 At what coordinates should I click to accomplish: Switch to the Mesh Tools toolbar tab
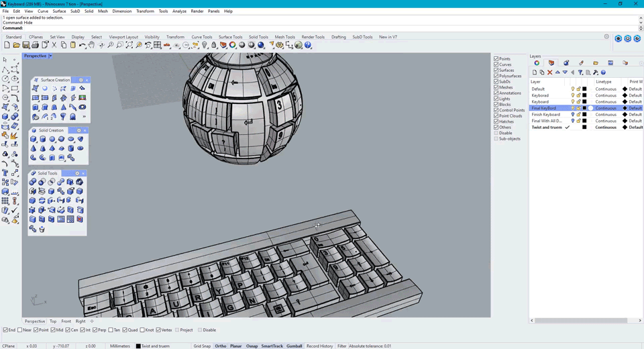pos(284,37)
